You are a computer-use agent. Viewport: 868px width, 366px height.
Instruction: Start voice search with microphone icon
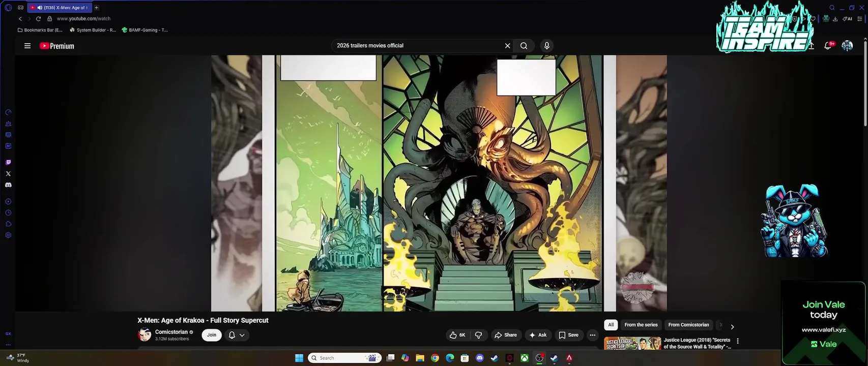point(547,46)
